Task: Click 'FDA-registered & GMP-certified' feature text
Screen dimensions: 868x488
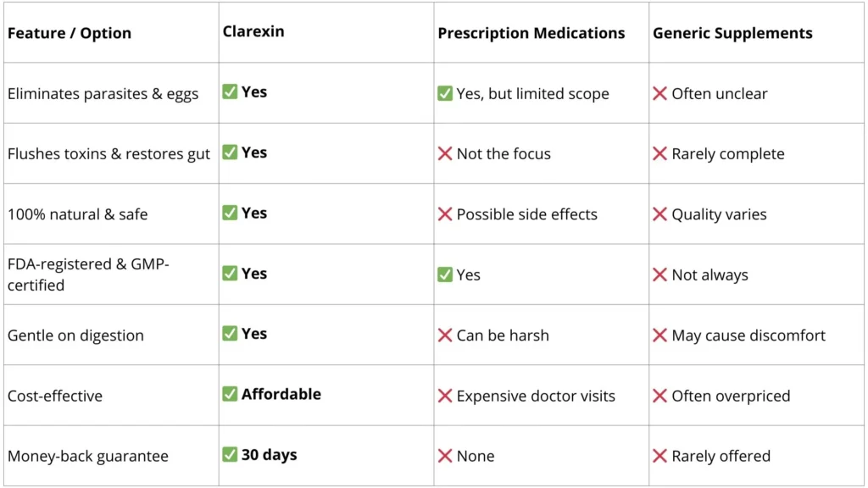Action: click(88, 274)
